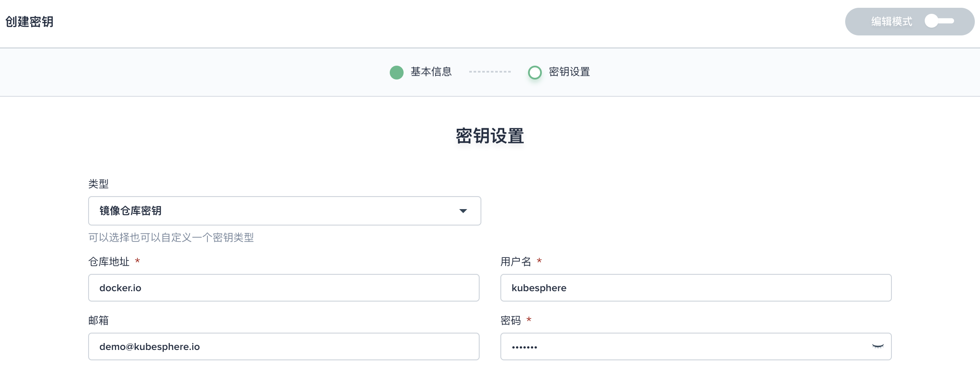Click the 创建密钥 page title

point(29,22)
